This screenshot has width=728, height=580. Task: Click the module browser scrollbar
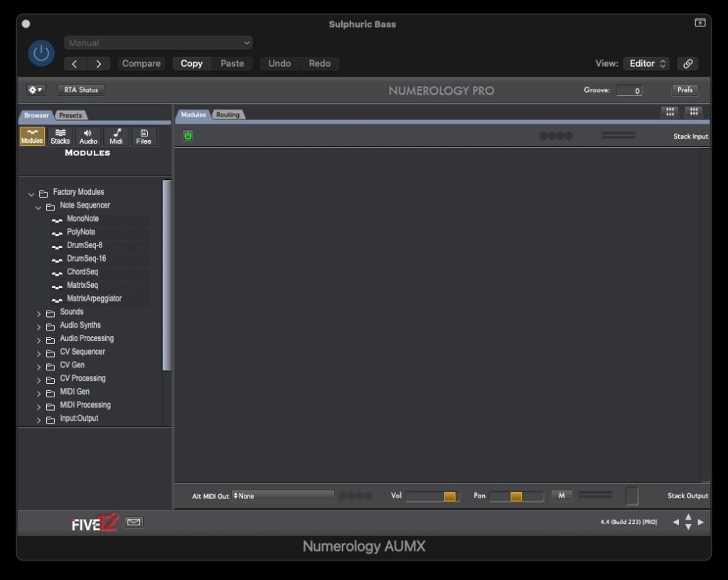[x=166, y=275]
